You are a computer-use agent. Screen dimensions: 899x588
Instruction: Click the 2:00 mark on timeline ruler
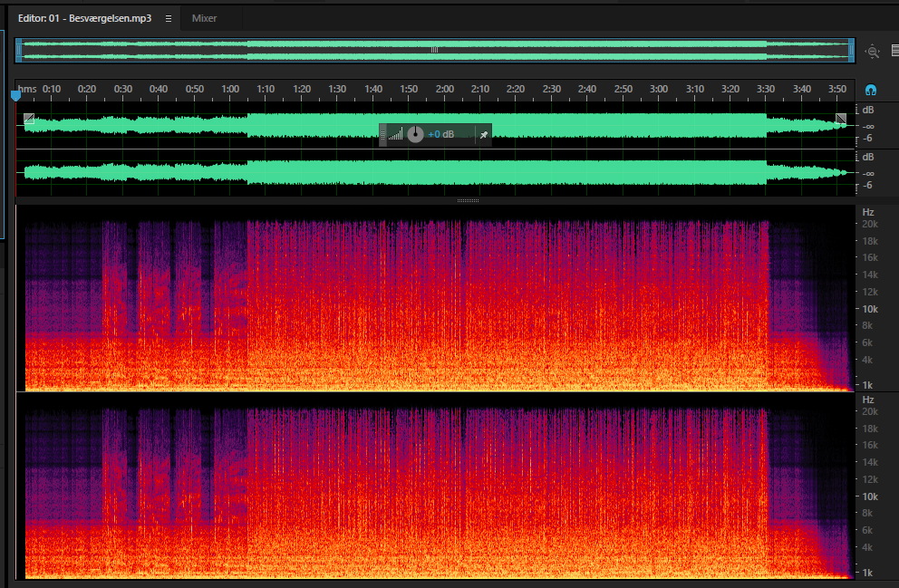(x=444, y=89)
